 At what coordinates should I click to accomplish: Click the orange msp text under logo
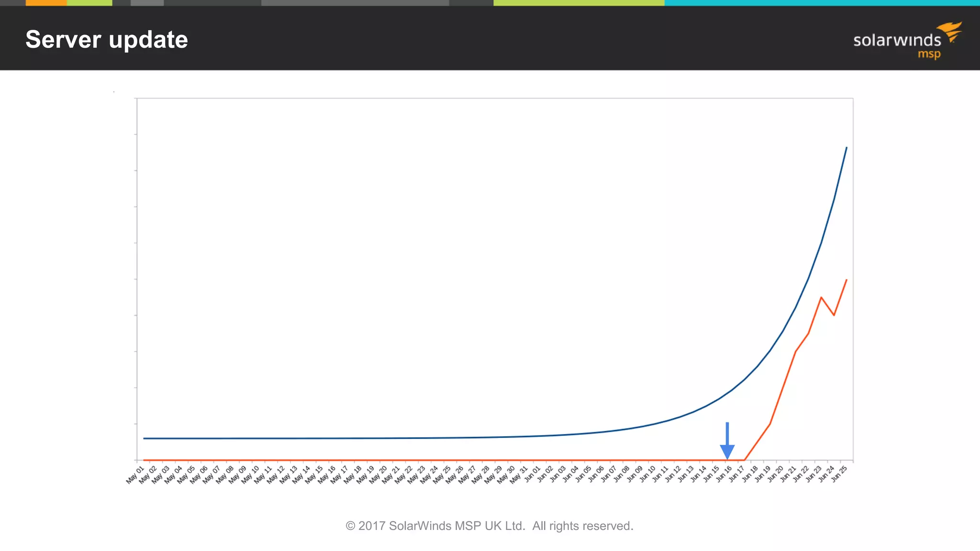(x=929, y=54)
